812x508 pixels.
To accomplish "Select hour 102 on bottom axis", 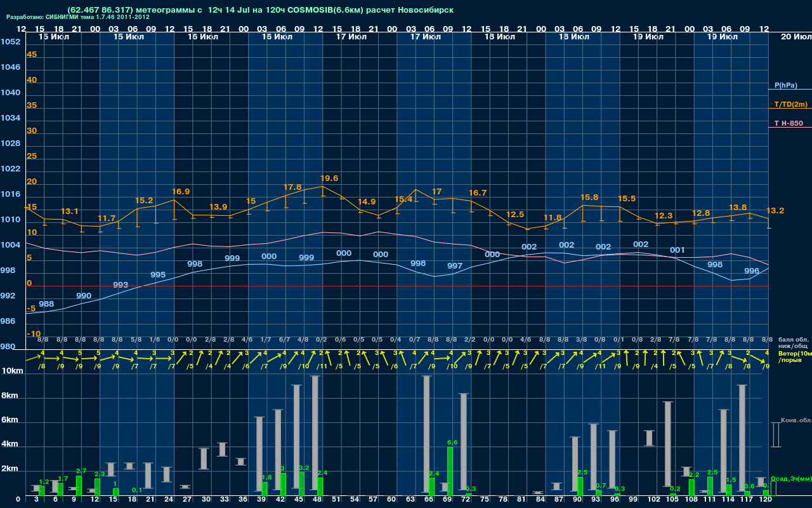I will pyautogui.click(x=654, y=500).
